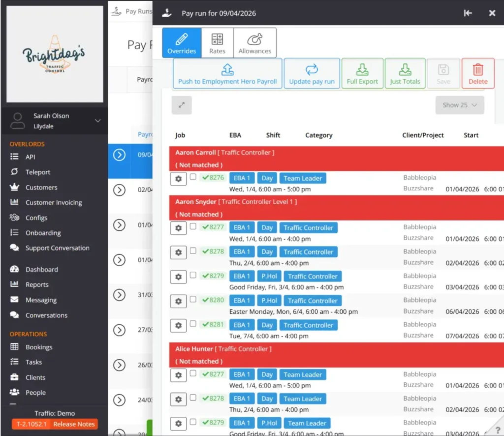The width and height of the screenshot is (504, 436).
Task: Switch to the Rates tab
Action: pyautogui.click(x=217, y=42)
